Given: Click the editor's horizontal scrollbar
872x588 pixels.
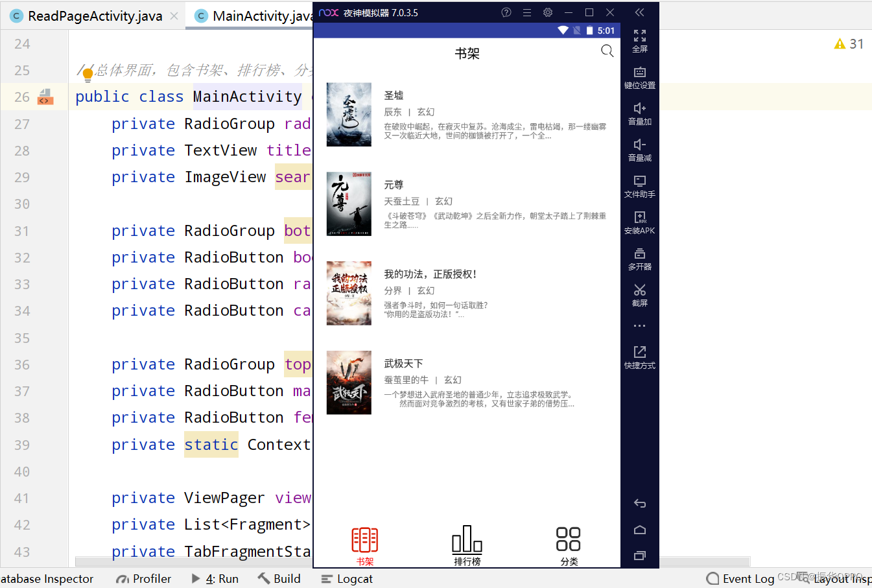Looking at the screenshot, I should [412, 561].
